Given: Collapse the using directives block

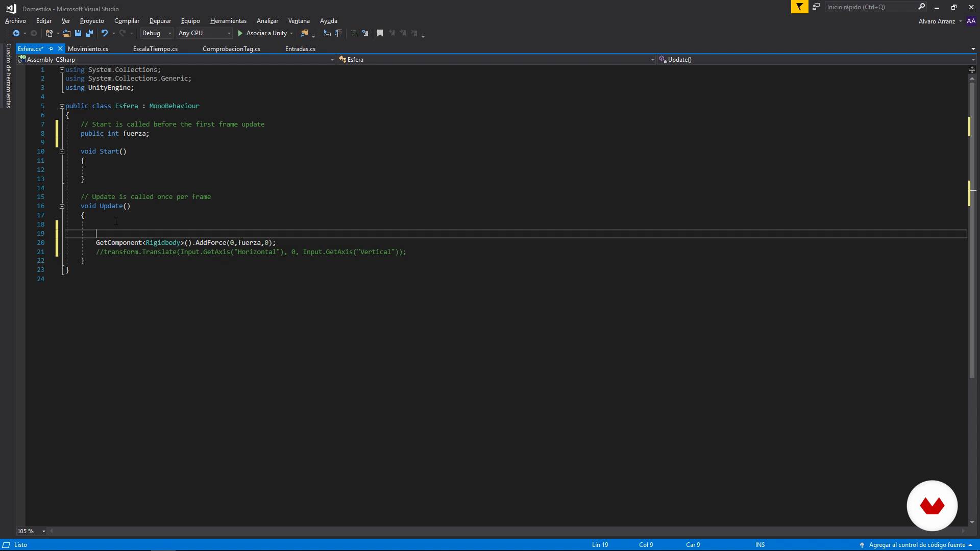Looking at the screenshot, I should 62,70.
